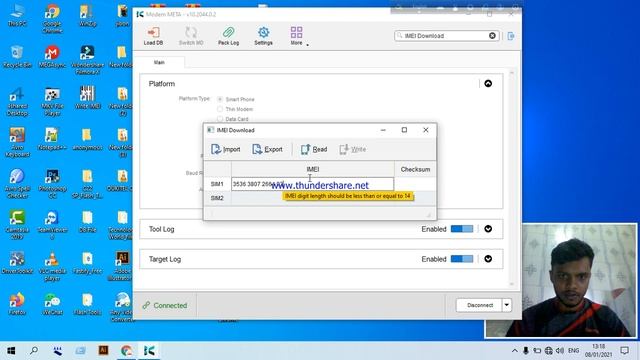Click the Disconnect button
Image resolution: width=640 pixels, height=360 pixels.
tap(479, 305)
